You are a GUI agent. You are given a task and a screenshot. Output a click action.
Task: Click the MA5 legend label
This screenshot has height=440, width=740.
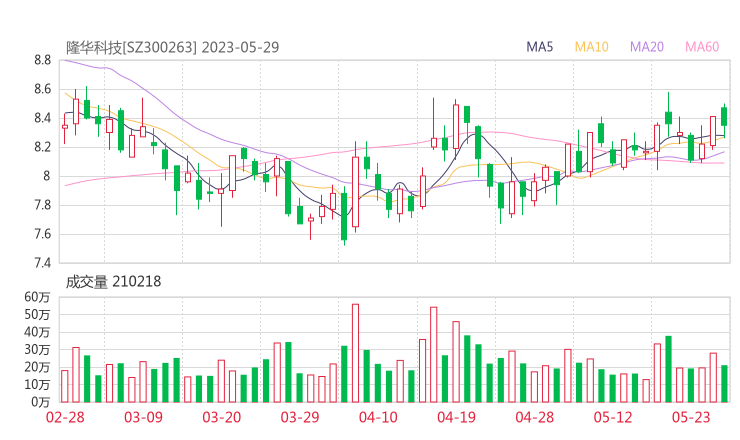pyautogui.click(x=539, y=47)
